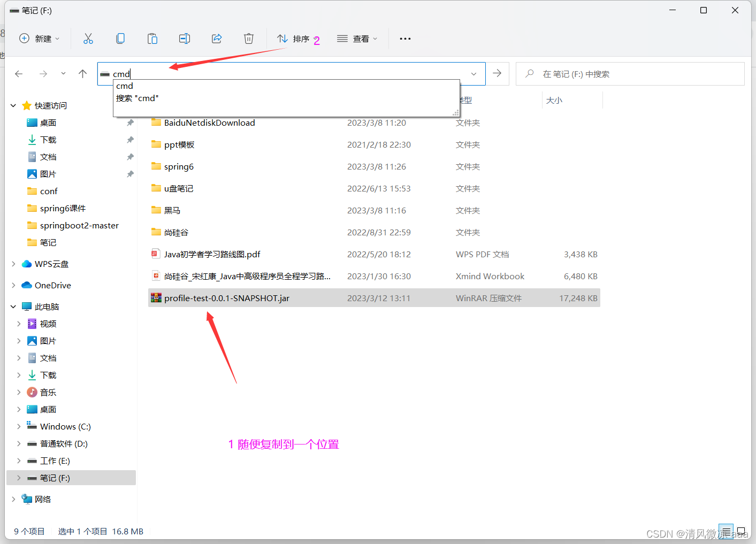
Task: Click the Delete trash can icon
Action: click(x=249, y=39)
